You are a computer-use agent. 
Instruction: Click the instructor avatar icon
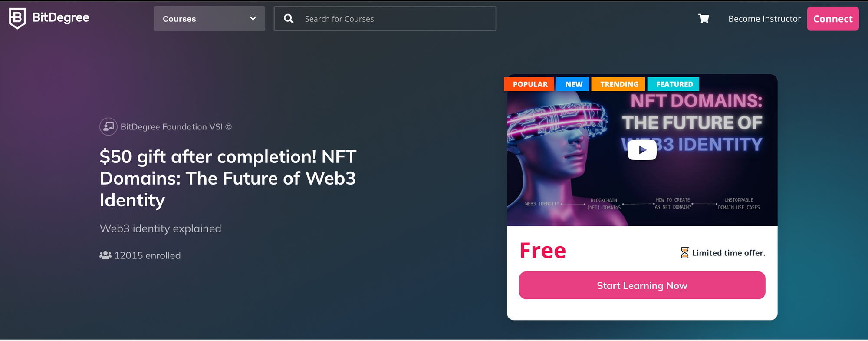108,127
